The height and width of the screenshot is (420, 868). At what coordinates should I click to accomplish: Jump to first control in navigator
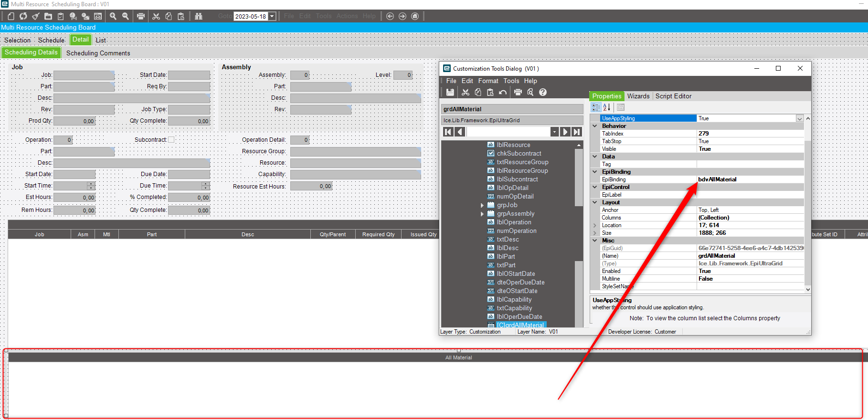point(448,132)
